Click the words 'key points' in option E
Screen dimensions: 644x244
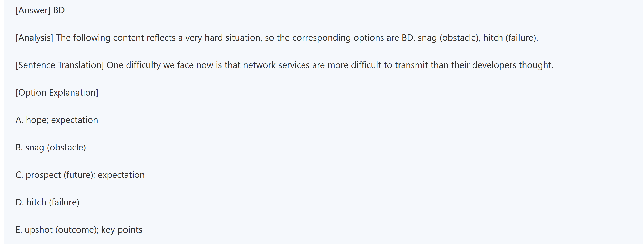pyautogui.click(x=122, y=230)
